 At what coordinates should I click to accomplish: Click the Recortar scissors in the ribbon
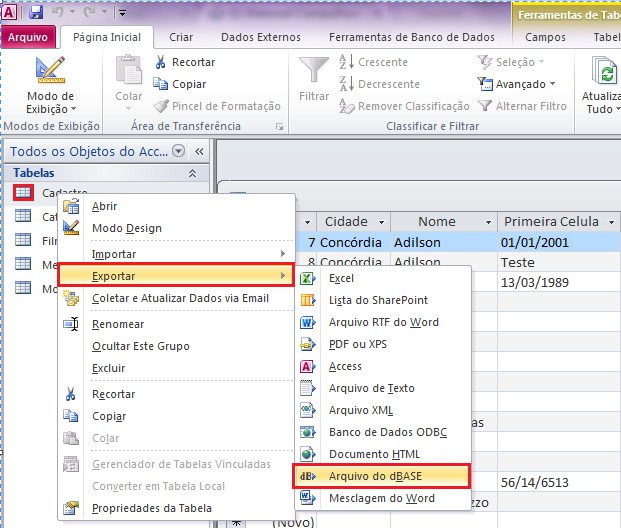[x=161, y=62]
